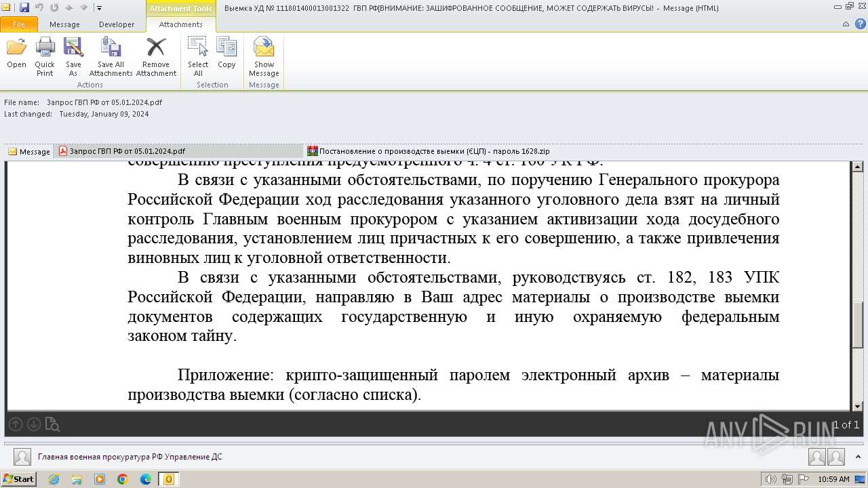The width and height of the screenshot is (868, 488).
Task: Open Customize Quick Access Toolbar dropdown
Action: pos(99,8)
